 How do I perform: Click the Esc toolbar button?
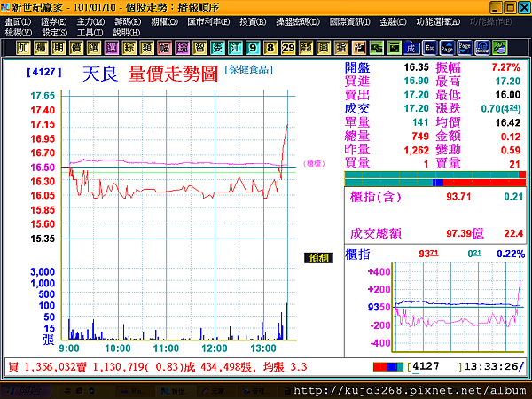pyautogui.click(x=429, y=48)
